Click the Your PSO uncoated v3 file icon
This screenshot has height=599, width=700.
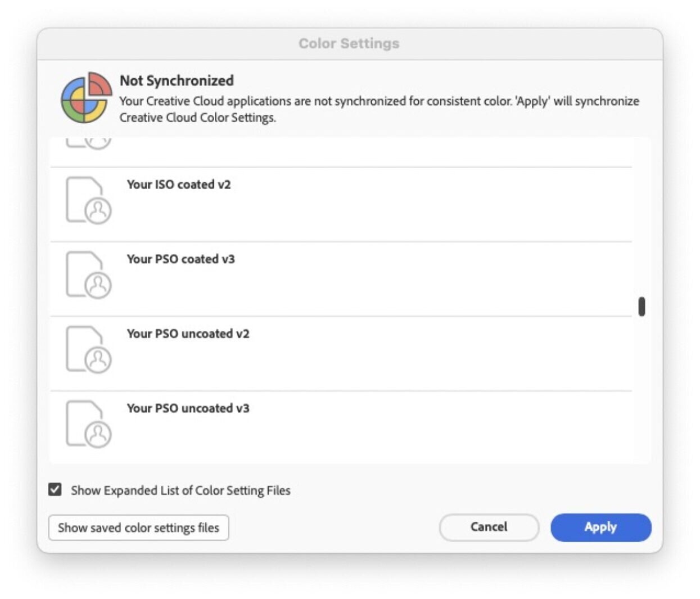[88, 424]
